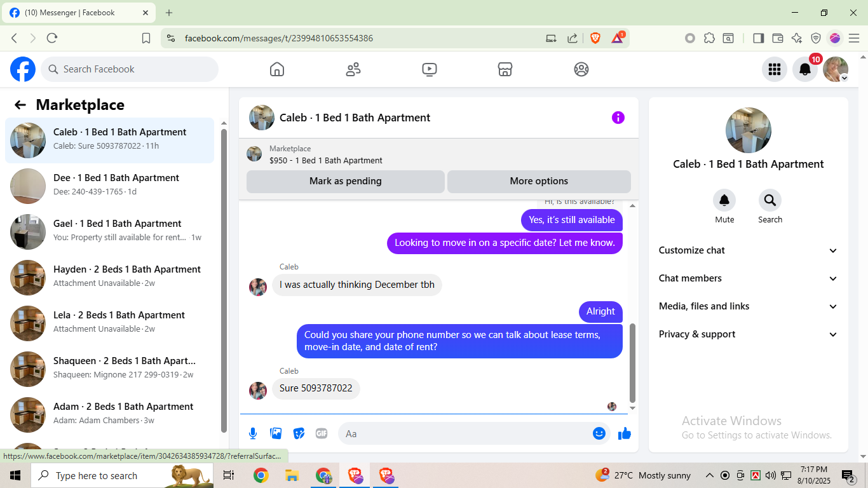This screenshot has height=488, width=868.
Task: Click More options button
Action: tap(539, 181)
